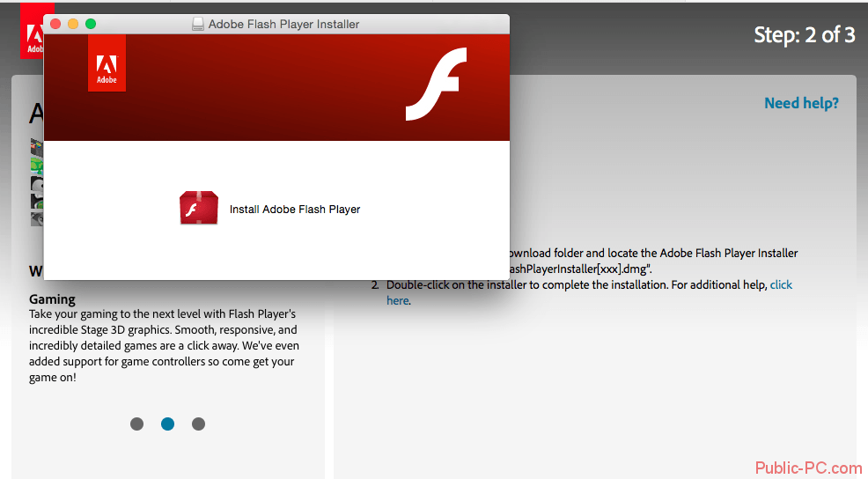Click the white Flash logo in the banner
The image size is (868, 479).
(437, 84)
